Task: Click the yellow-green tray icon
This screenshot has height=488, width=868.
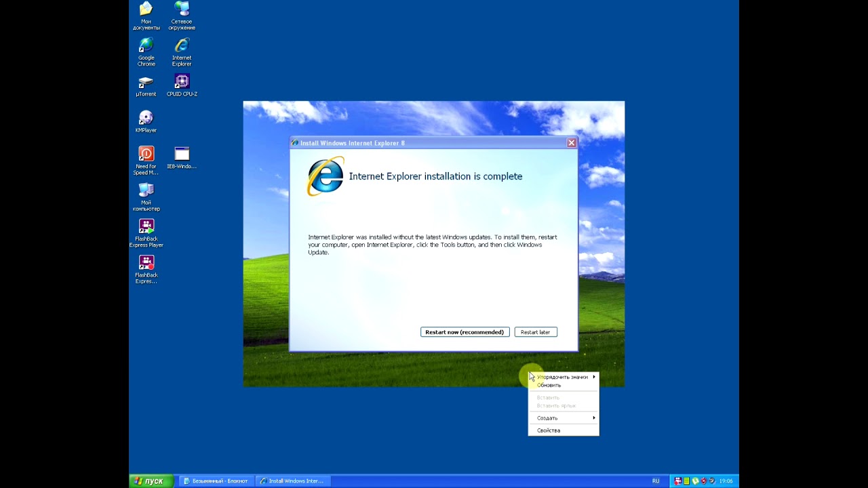Action: tap(686, 481)
